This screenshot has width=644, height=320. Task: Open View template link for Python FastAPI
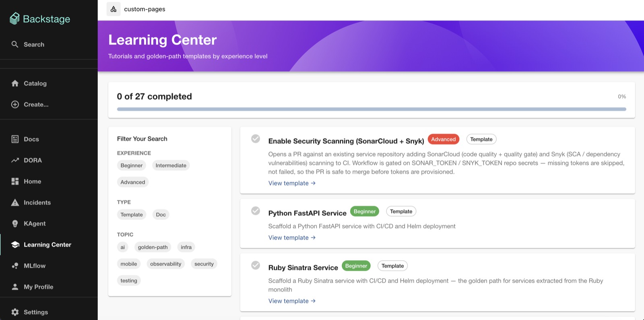pyautogui.click(x=292, y=237)
